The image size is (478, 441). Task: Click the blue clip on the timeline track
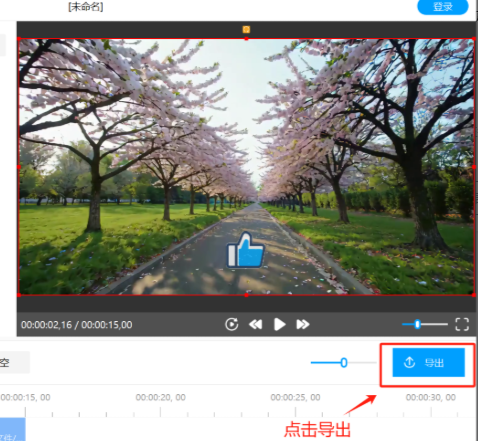coord(13,429)
